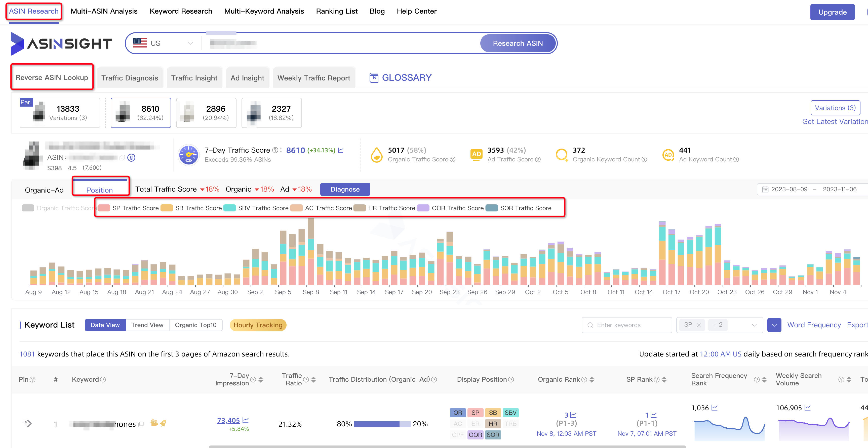Expand advanced filters with blue chevron button
This screenshot has height=448, width=868.
pyautogui.click(x=774, y=325)
